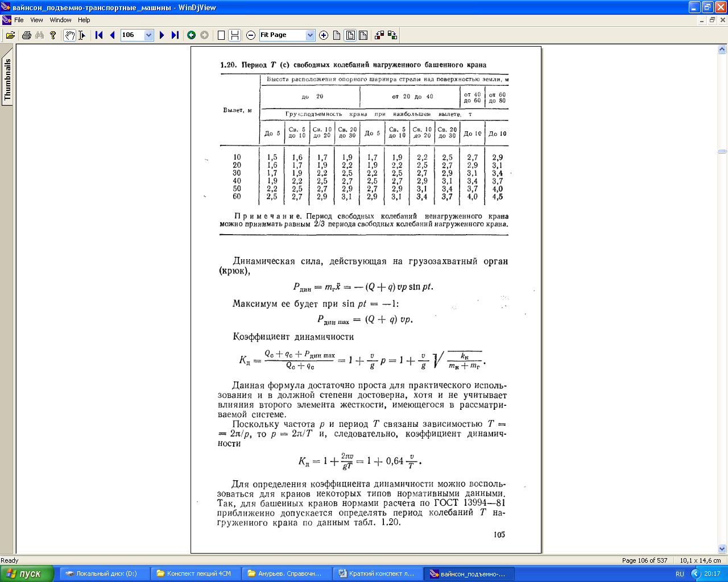Minimize the inner document window
The width and height of the screenshot is (728, 582).
pos(702,20)
